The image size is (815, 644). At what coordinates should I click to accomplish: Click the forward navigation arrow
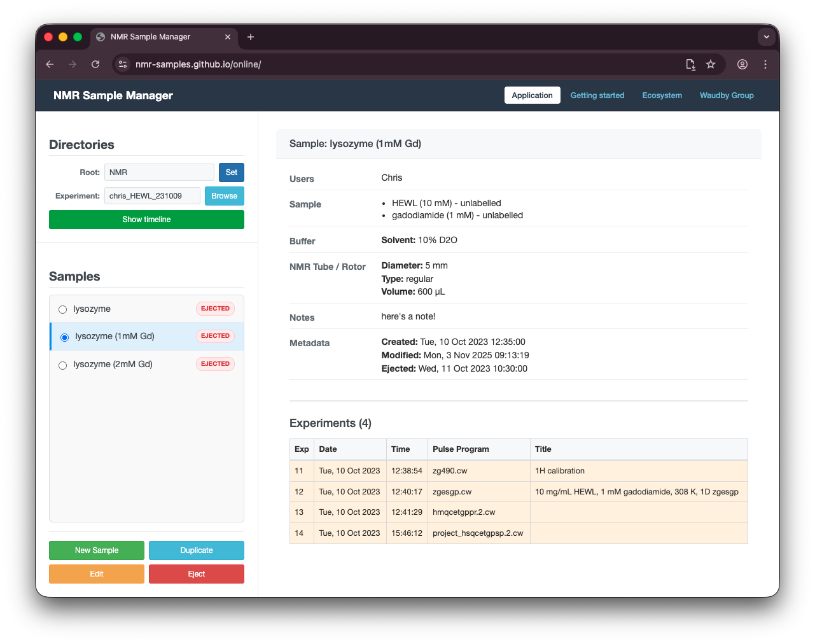(x=73, y=64)
